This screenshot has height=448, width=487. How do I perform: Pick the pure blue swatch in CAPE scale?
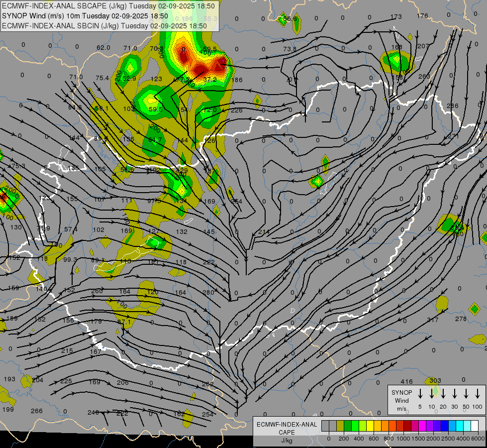coord(444,426)
